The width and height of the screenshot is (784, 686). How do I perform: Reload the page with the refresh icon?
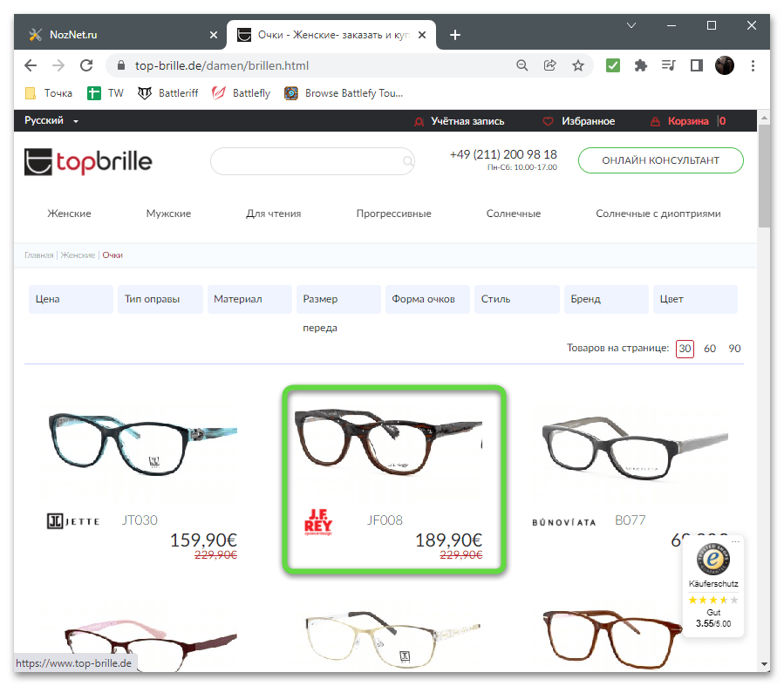point(86,65)
